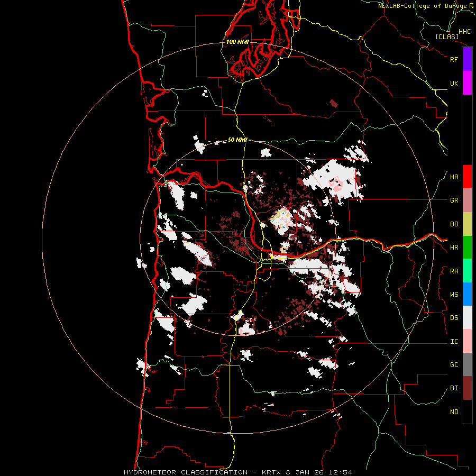This screenshot has width=476, height=476.
Task: Click the 50 NMI range ring label
Action: tap(237, 140)
